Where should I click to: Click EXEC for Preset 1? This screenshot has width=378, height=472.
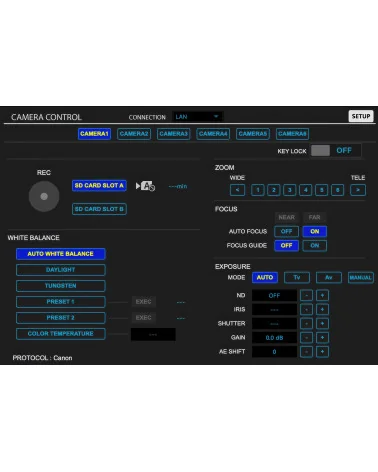[x=144, y=302]
